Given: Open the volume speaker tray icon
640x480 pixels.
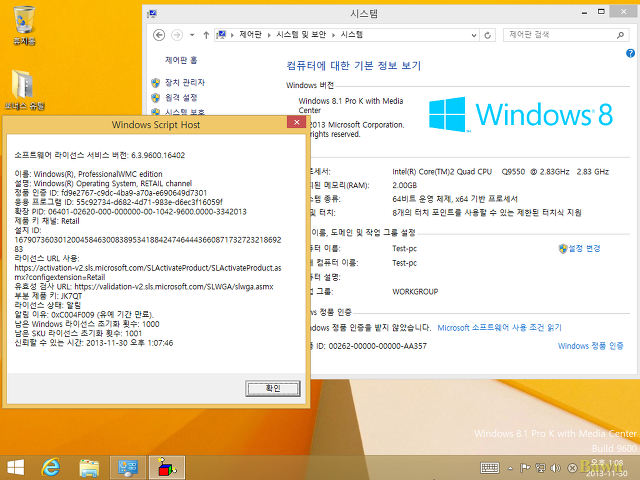Looking at the screenshot, I should point(555,468).
